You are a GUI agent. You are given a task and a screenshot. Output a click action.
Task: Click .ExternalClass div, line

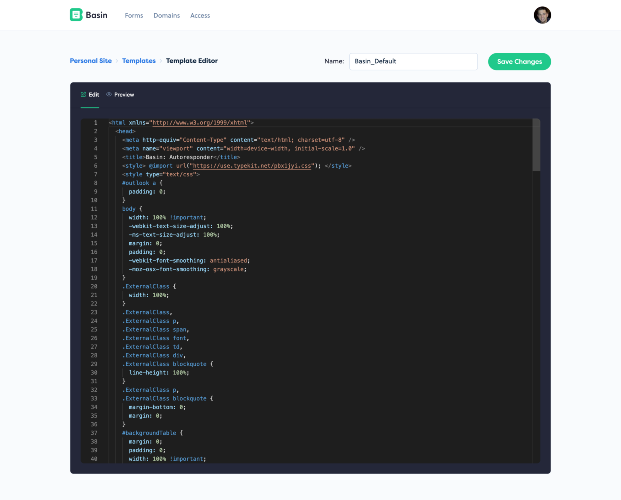pyautogui.click(x=154, y=355)
